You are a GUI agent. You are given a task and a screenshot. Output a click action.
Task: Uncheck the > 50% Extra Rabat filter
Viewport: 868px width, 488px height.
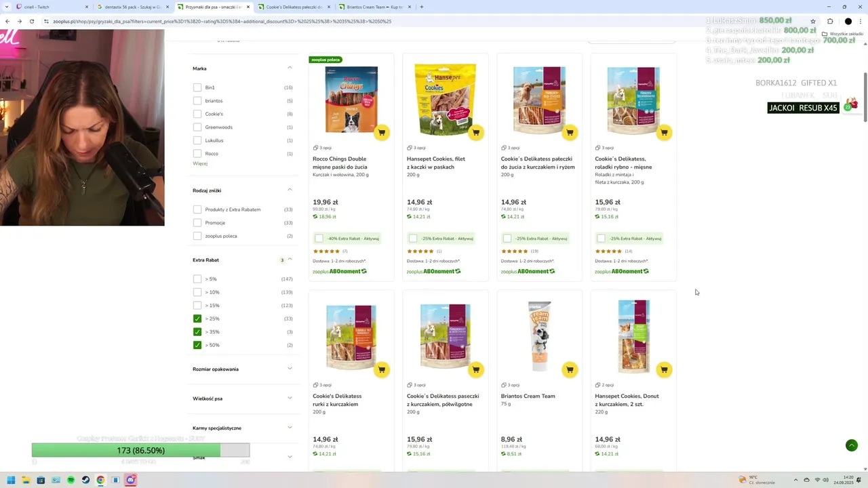(x=197, y=345)
